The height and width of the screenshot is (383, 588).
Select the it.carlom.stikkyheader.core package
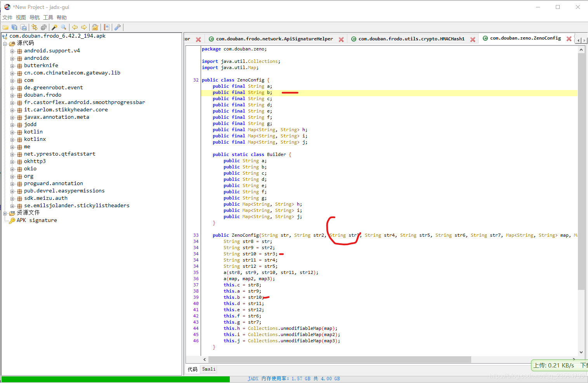pyautogui.click(x=66, y=109)
